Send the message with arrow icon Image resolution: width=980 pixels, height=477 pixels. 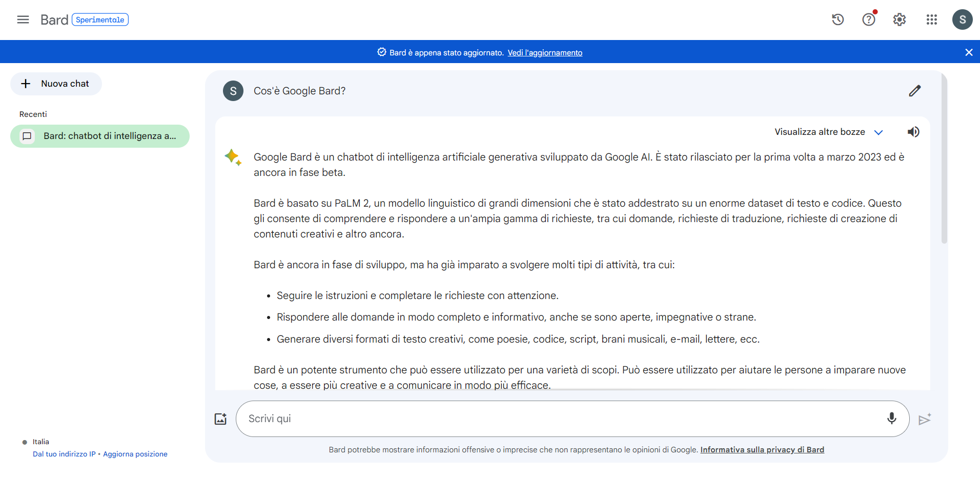pyautogui.click(x=925, y=420)
